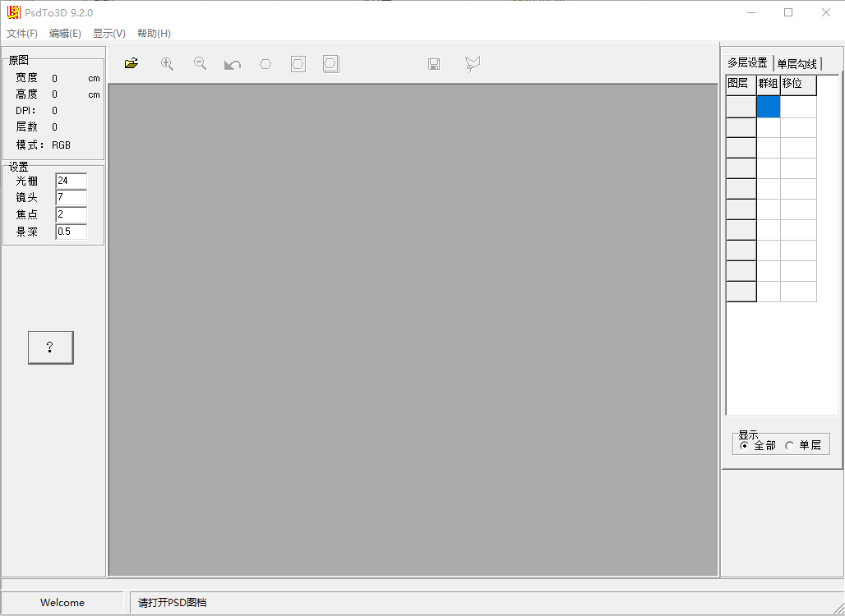Open the 文件(F) menu
The height and width of the screenshot is (616, 845).
(x=22, y=34)
